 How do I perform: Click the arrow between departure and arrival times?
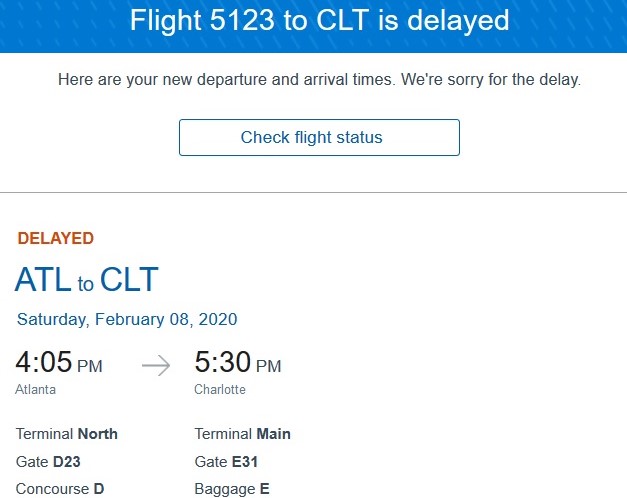coord(156,365)
